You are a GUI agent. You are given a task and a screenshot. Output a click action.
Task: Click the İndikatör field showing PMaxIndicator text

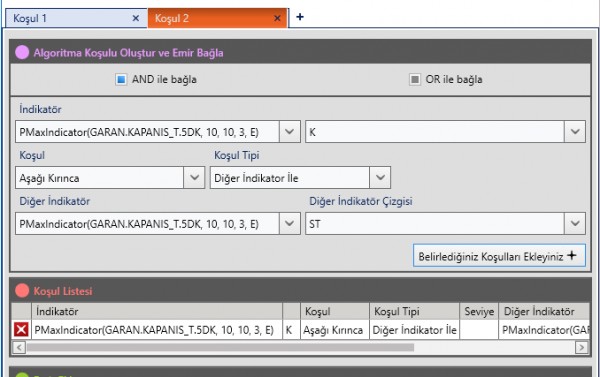coord(147,132)
